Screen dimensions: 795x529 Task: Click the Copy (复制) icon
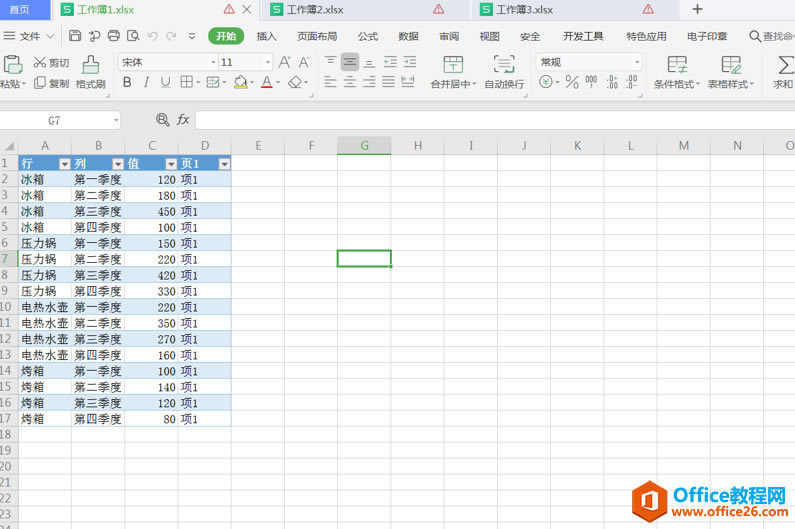(40, 83)
